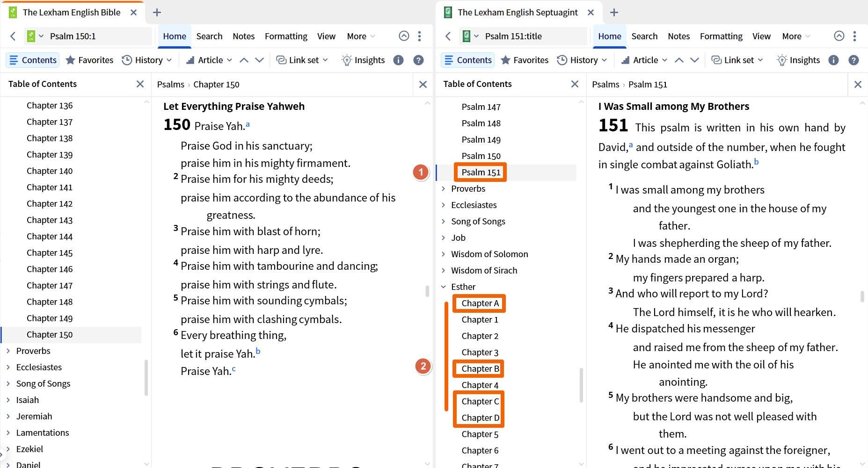Open Favorites in the Lexham English Bible panel

[x=89, y=60]
